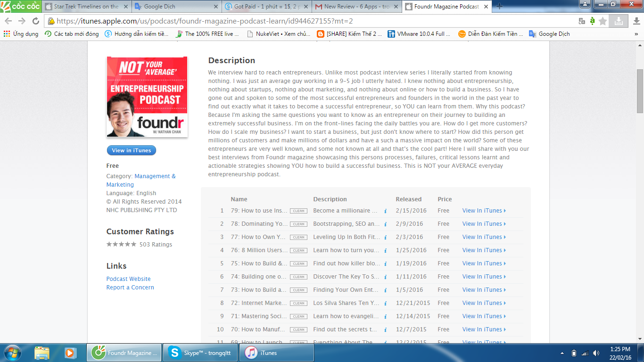This screenshot has width=644, height=362.
Task: Switch to the Skype taskbar window
Action: click(x=200, y=353)
